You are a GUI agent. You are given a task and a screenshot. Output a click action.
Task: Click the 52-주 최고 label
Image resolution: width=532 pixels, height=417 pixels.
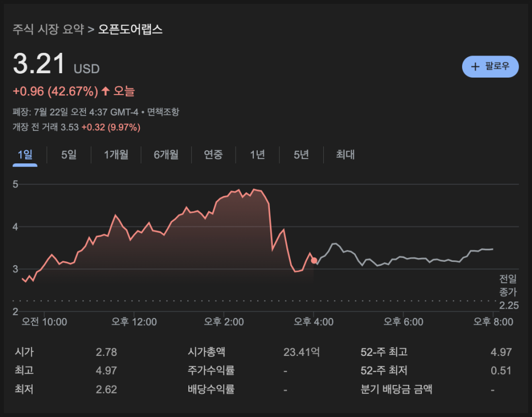pyautogui.click(x=384, y=352)
